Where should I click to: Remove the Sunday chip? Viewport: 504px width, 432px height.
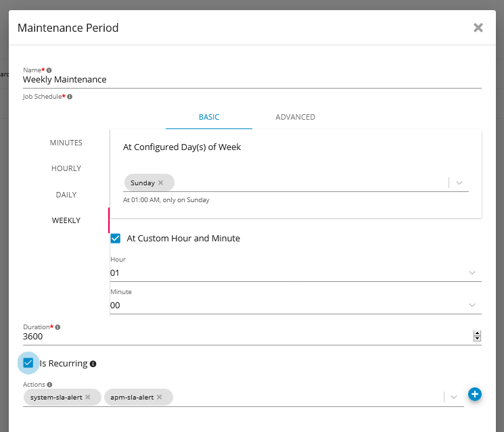tap(160, 183)
